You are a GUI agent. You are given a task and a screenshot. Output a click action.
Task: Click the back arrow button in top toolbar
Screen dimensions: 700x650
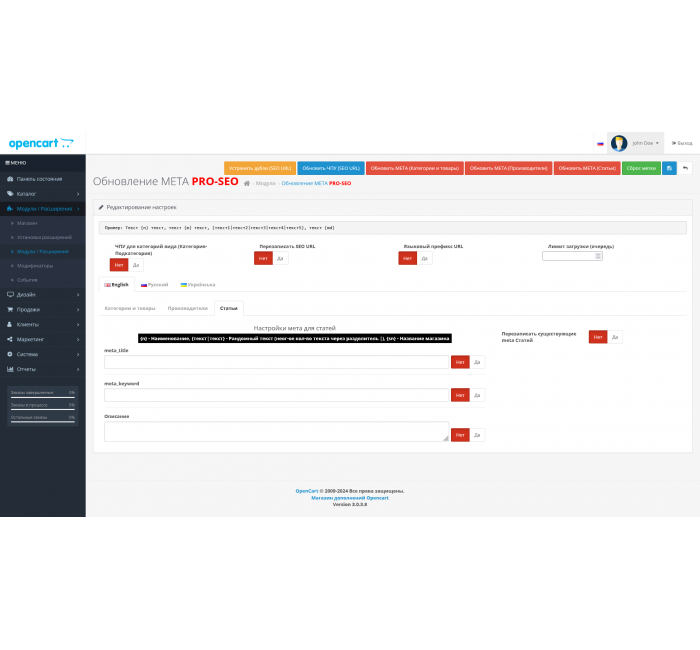685,168
